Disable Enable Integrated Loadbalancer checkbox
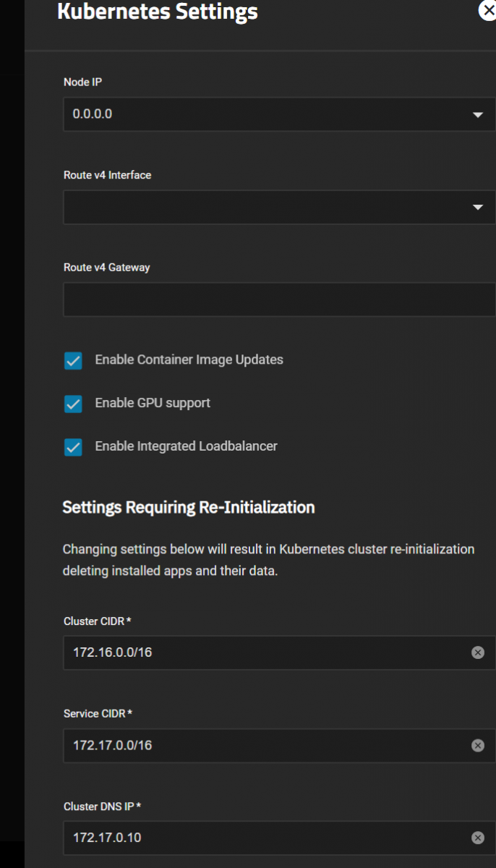 [x=73, y=447]
